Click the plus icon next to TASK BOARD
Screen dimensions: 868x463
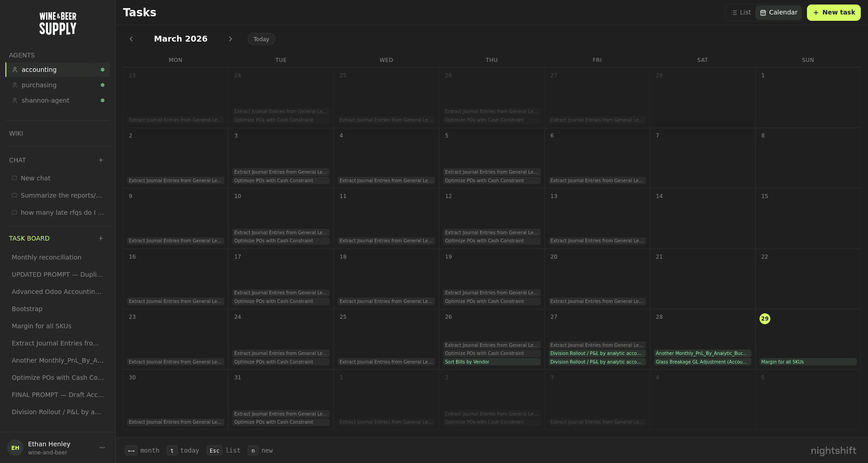[101, 238]
